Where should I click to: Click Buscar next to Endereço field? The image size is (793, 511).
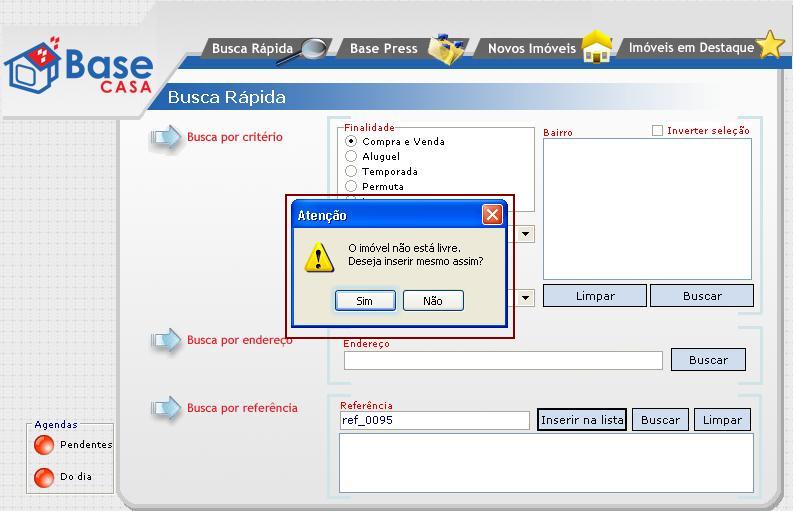[x=708, y=360]
